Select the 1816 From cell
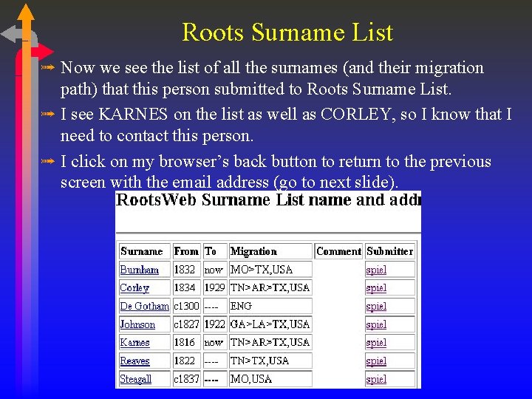The image size is (532, 399). [187, 342]
